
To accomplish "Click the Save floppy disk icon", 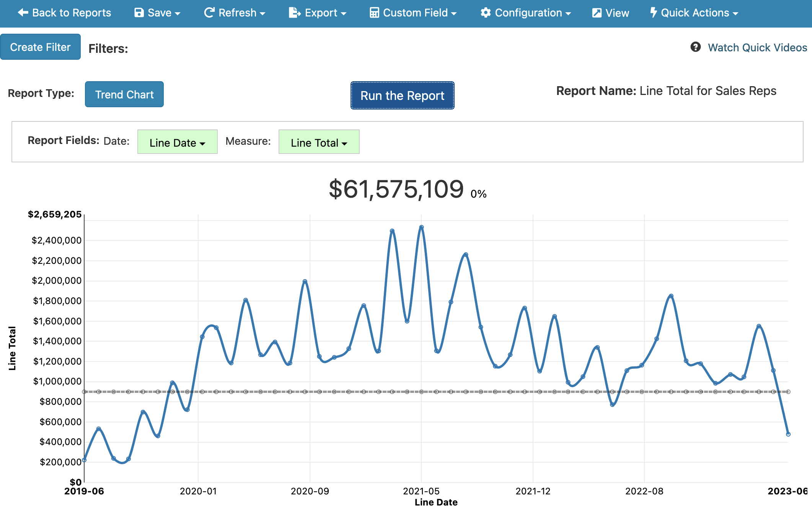I will click(x=139, y=13).
